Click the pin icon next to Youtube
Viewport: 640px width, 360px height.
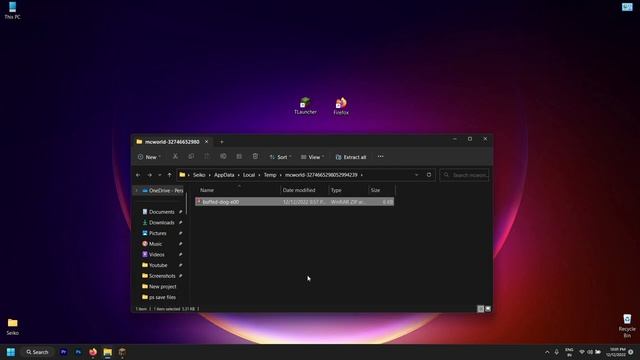pyautogui.click(x=180, y=265)
